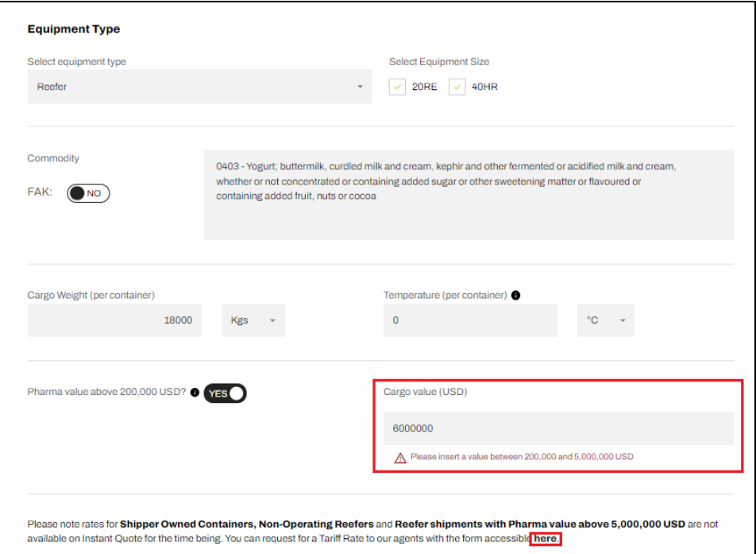Click the Cargo Weight field showing 18000

coord(114,320)
